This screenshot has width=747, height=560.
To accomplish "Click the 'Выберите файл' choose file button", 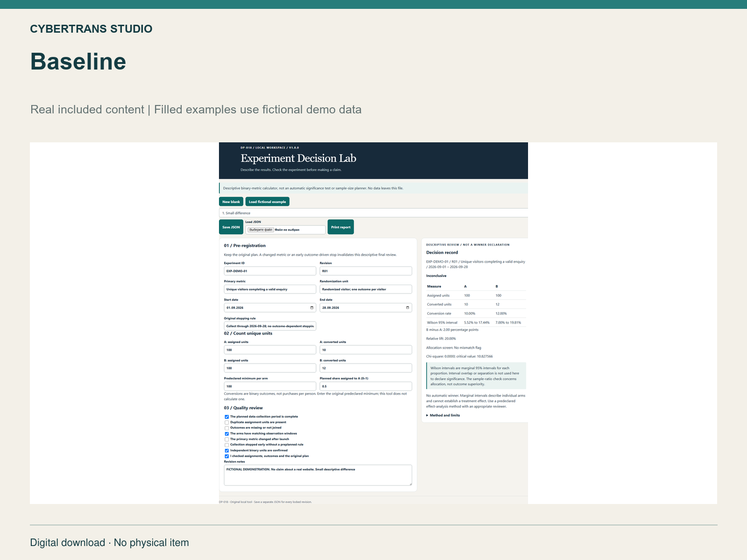I will (261, 230).
